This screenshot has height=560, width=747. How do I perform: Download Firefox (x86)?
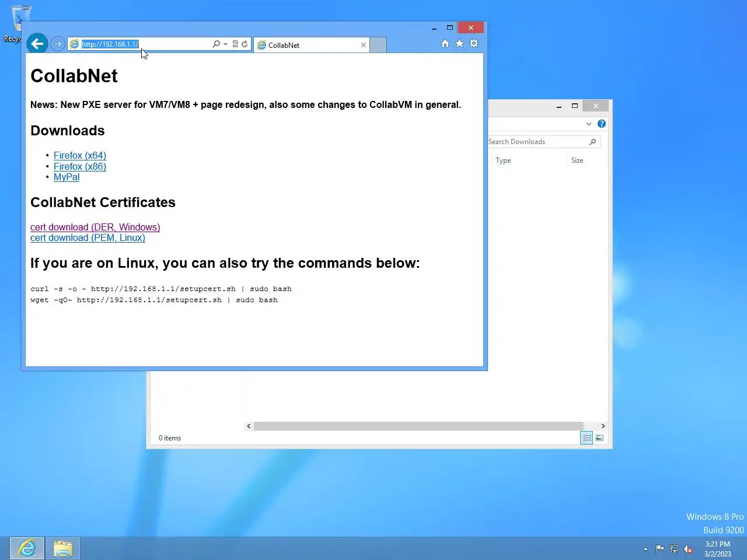tap(80, 166)
